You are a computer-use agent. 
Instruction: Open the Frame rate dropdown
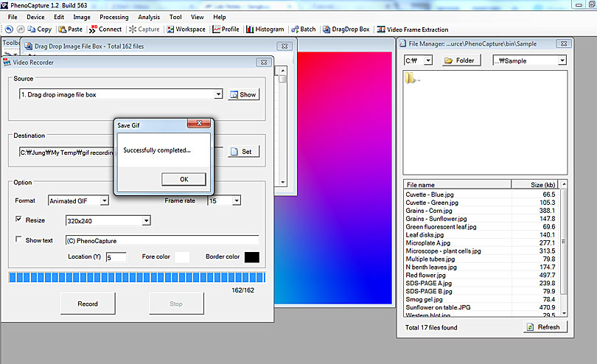[236, 200]
